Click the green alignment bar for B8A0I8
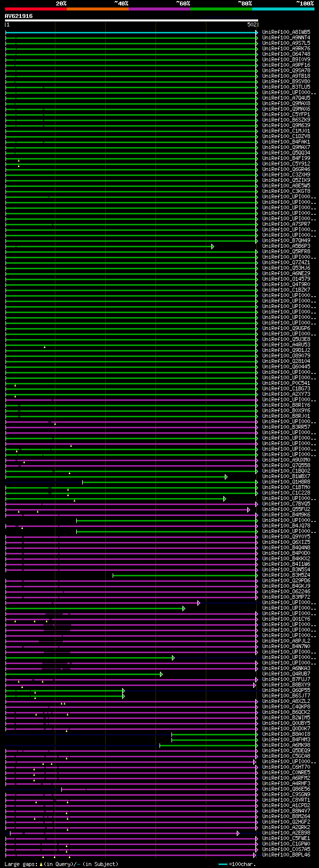 pos(214,734)
